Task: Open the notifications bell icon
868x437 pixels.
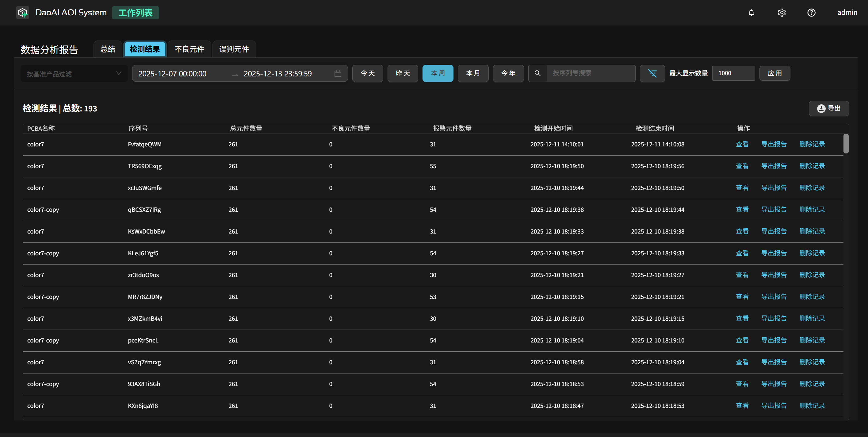Action: (751, 13)
